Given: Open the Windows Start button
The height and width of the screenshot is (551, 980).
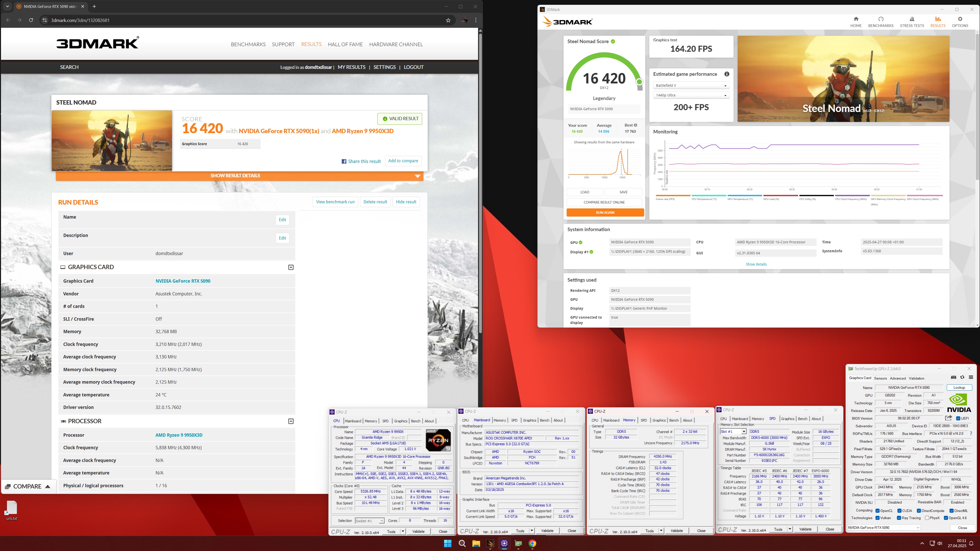Looking at the screenshot, I should 448,543.
